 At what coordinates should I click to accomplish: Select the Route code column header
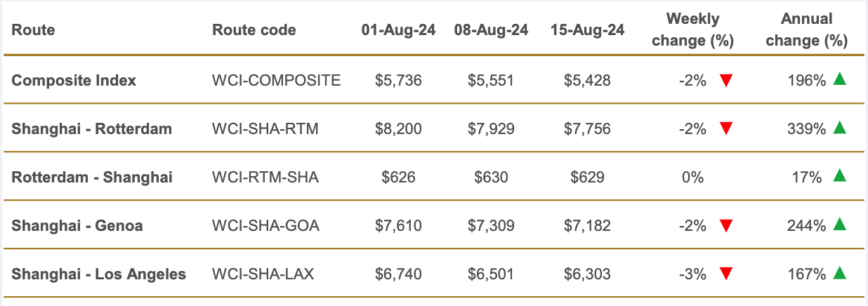pos(254,30)
